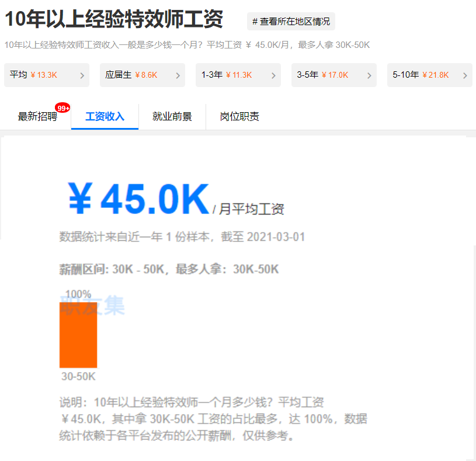Viewport: 476px width, 461px height.
Task: Click the 职友集 watermark logo
Action: click(x=92, y=306)
